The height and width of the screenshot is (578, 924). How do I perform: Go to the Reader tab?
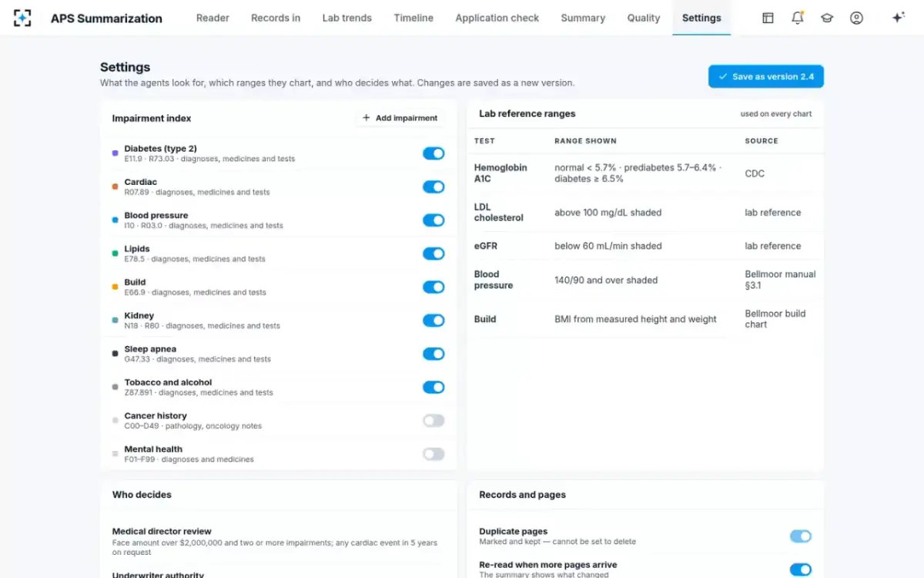click(x=213, y=18)
